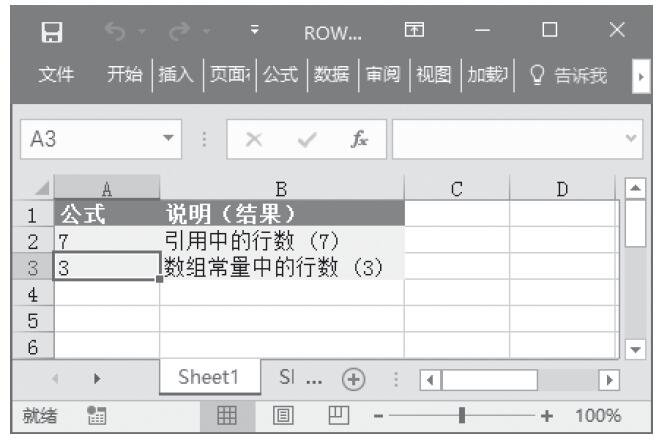
Task: Click the 100% zoom level
Action: 599,415
